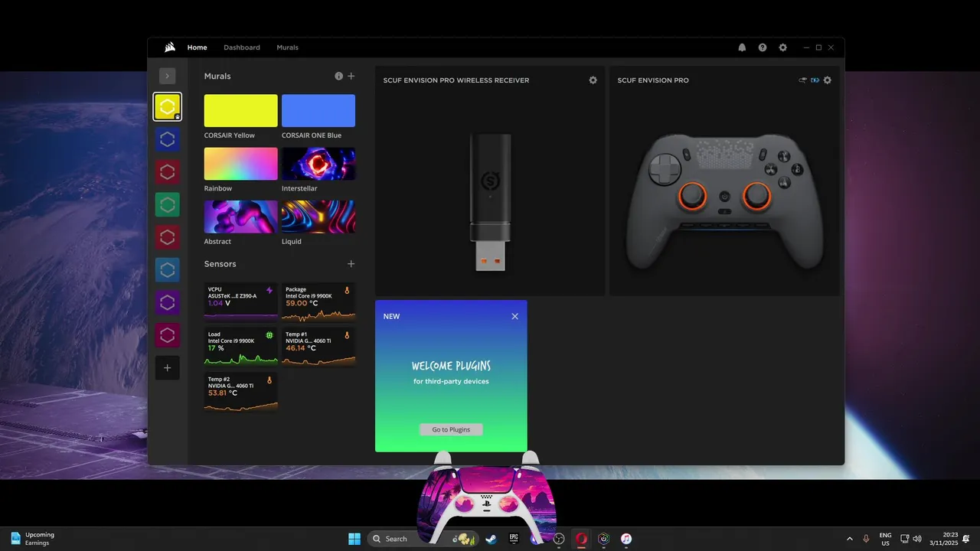Click the SCUF ENVISION PRO WIRELESS RECEIVER title
The height and width of the screenshot is (551, 980).
pyautogui.click(x=456, y=80)
